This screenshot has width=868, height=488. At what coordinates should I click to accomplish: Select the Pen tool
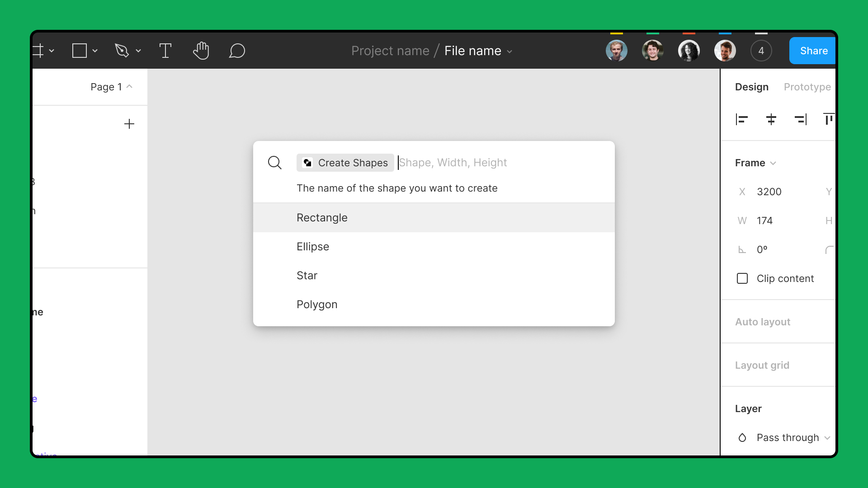pyautogui.click(x=122, y=51)
